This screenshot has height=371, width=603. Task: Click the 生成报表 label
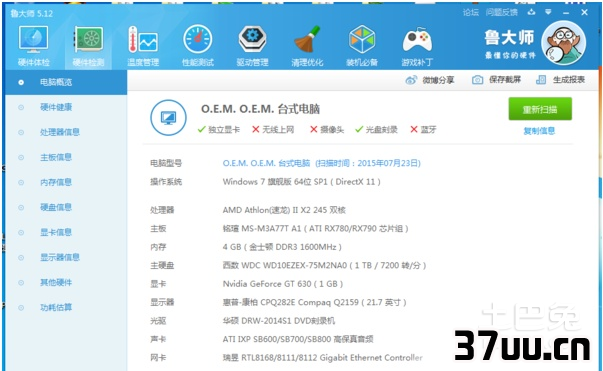569,80
